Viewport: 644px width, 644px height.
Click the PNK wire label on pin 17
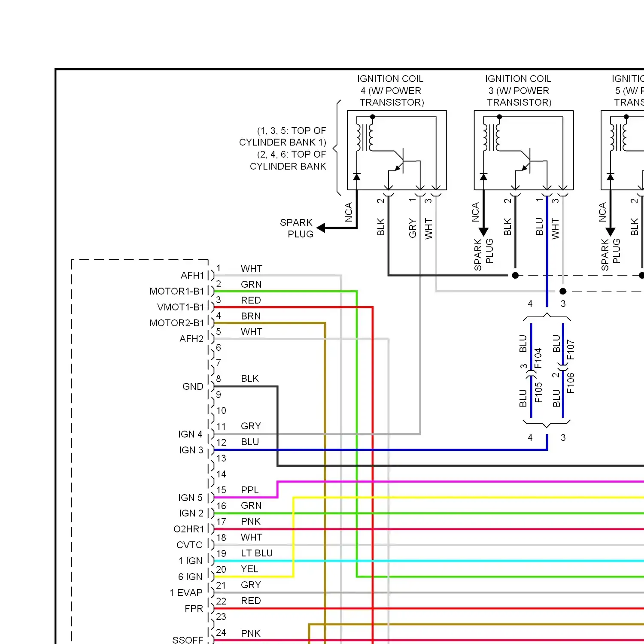click(x=251, y=521)
